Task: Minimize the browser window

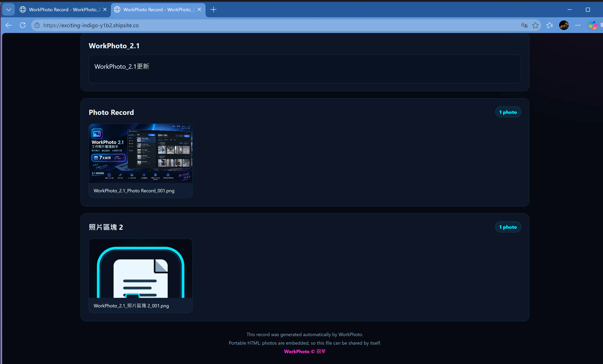Action: pyautogui.click(x=570, y=10)
